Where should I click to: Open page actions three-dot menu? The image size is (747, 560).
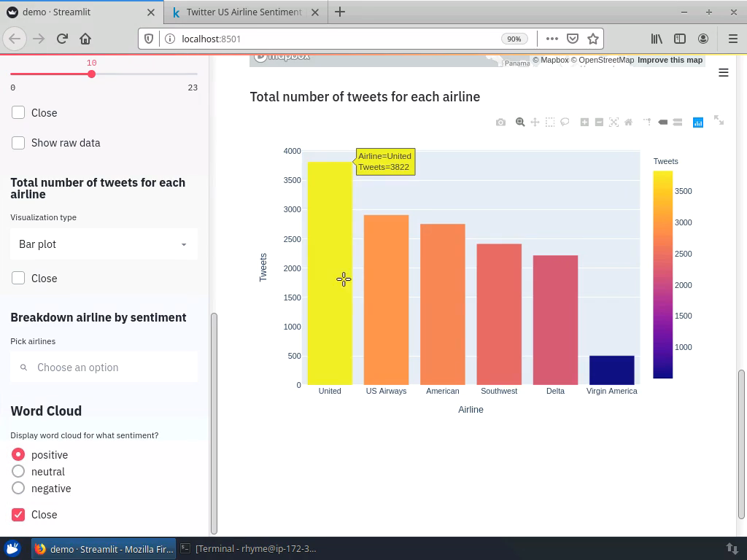click(x=551, y=39)
